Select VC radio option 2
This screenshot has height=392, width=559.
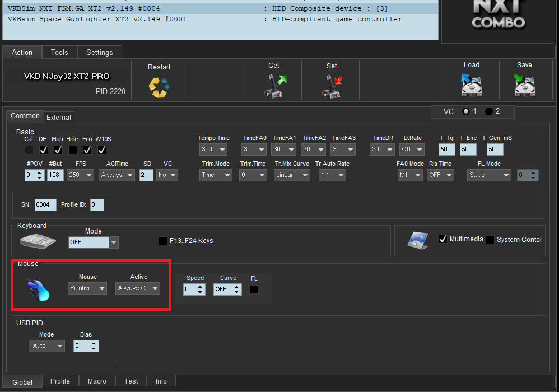coord(489,111)
